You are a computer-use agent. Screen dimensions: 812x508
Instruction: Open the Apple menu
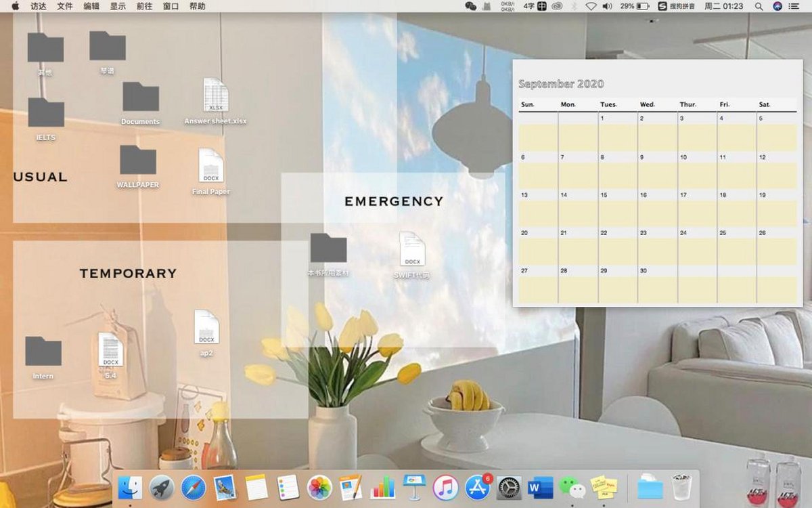(x=16, y=6)
